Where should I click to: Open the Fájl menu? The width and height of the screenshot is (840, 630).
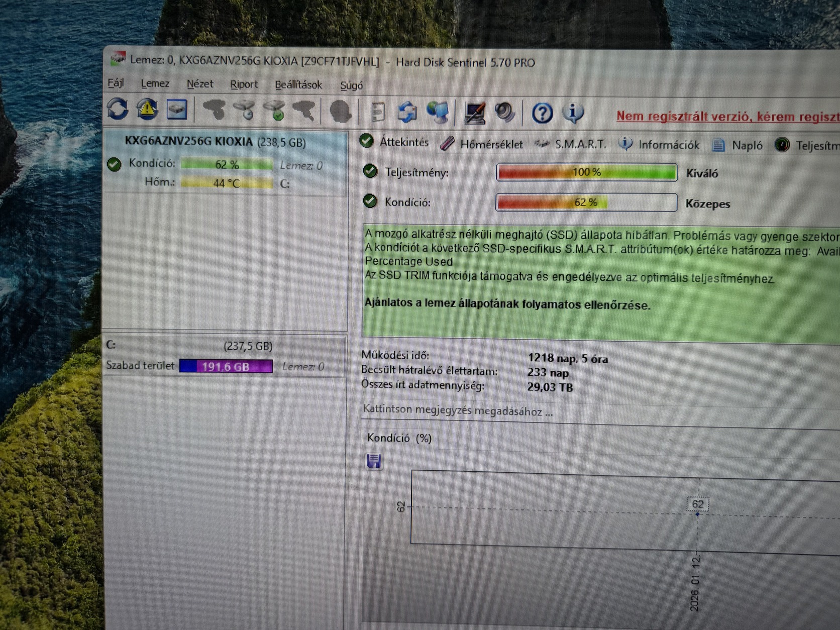(116, 83)
